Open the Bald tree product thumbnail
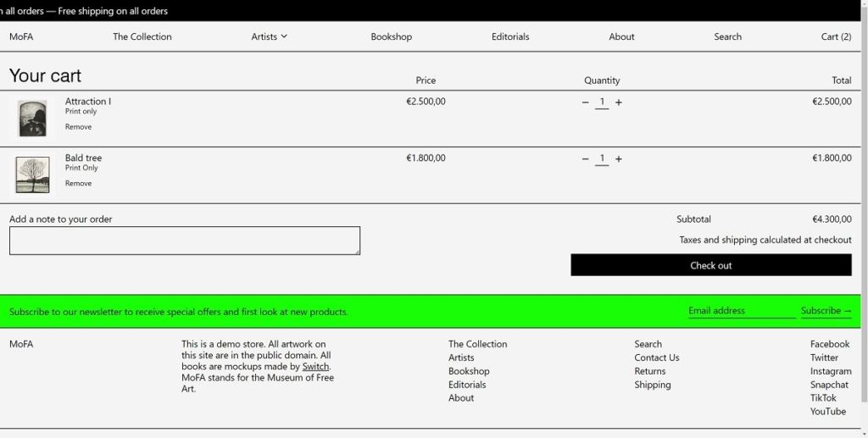Screen dimensions: 868x438 [x=32, y=175]
